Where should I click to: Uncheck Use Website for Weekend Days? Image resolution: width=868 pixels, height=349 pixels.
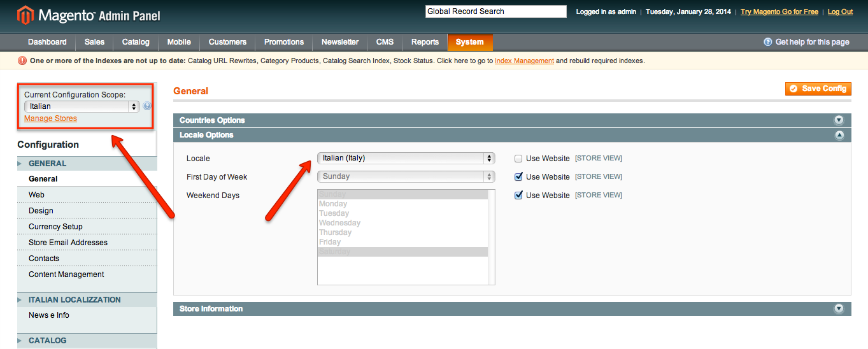[518, 195]
